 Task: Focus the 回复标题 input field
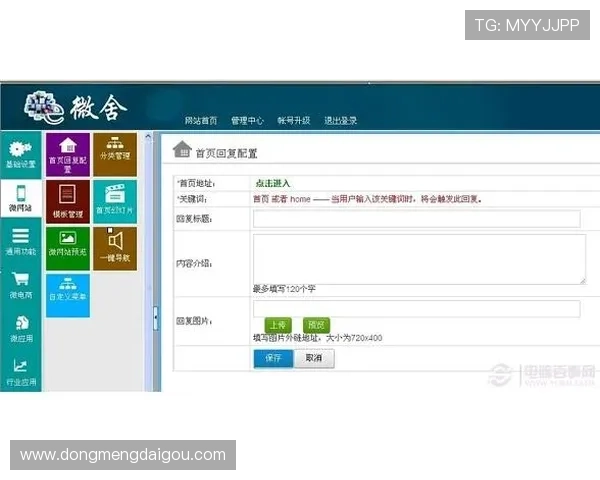coord(417,219)
